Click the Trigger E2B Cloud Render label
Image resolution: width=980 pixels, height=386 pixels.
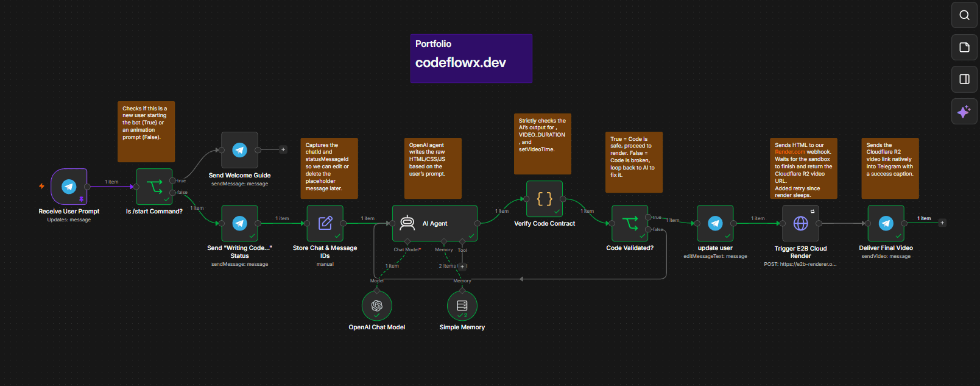click(x=800, y=252)
